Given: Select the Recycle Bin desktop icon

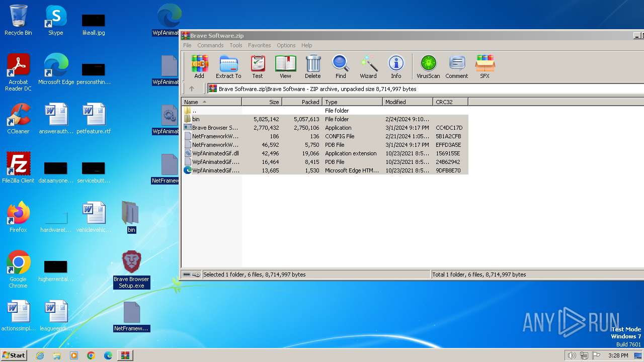Looking at the screenshot, I should (x=18, y=20).
